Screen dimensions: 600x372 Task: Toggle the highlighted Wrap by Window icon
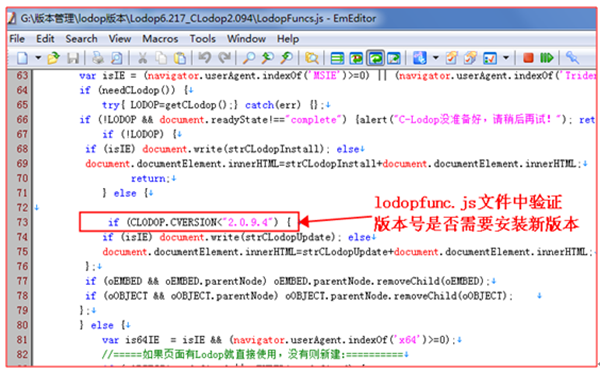click(x=375, y=58)
